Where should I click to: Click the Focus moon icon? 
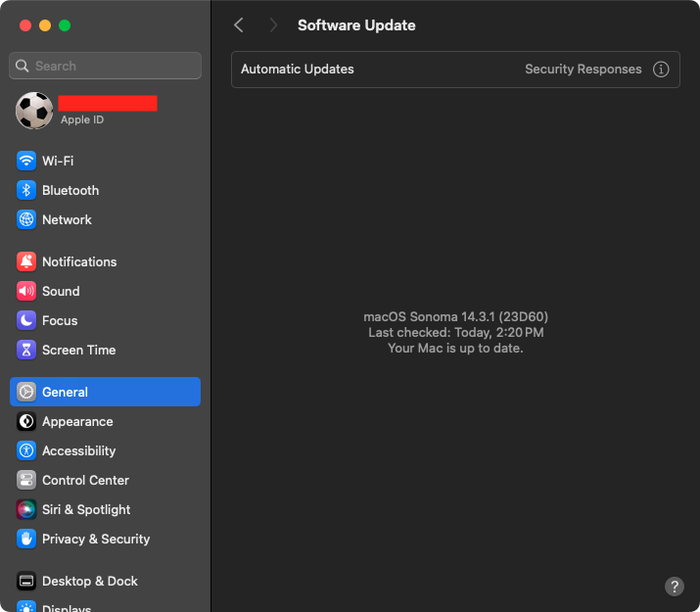[26, 320]
